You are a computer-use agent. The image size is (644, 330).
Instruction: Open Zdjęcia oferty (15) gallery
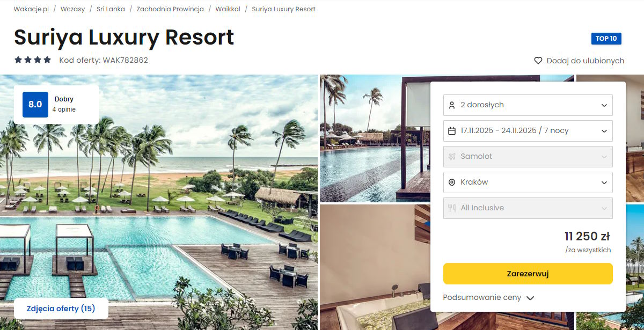tap(61, 309)
